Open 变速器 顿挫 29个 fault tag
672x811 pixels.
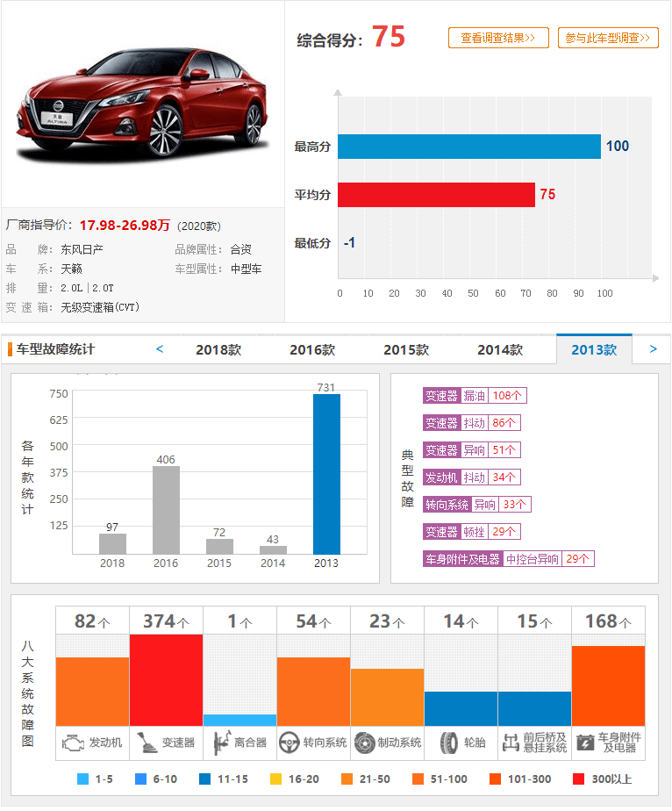[x=471, y=531]
